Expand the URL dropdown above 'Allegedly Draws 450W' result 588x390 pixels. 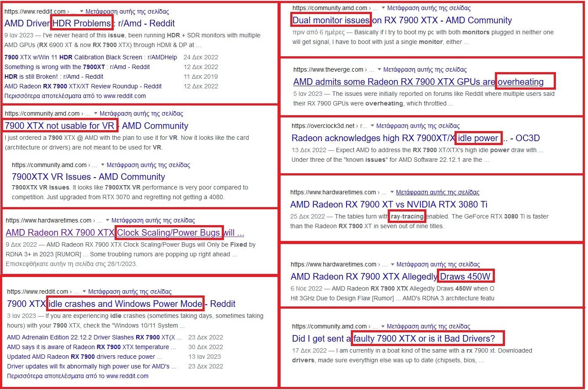393,265
